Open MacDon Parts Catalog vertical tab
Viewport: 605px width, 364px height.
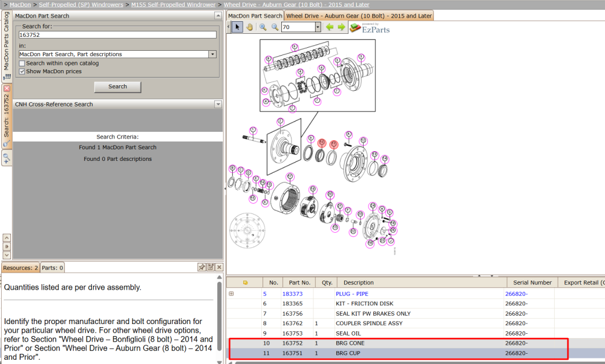pyautogui.click(x=7, y=47)
